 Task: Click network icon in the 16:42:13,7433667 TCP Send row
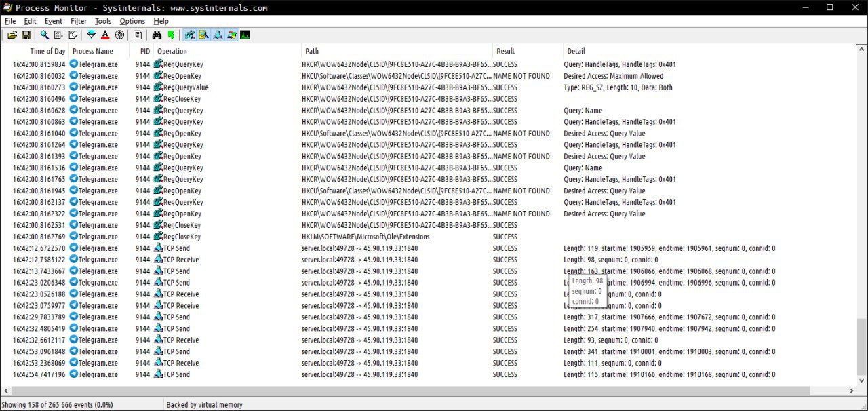[159, 271]
